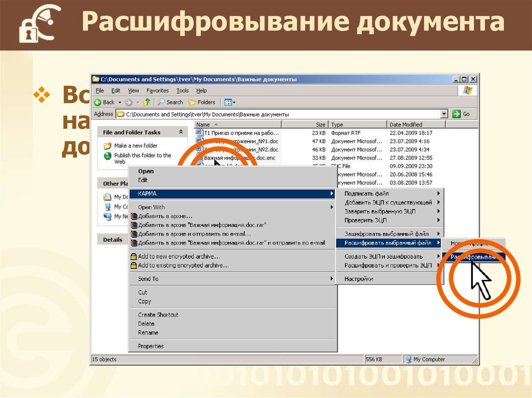This screenshot has width=532, height=398.
Task: Sort files by the Name column header
Action: (203, 125)
